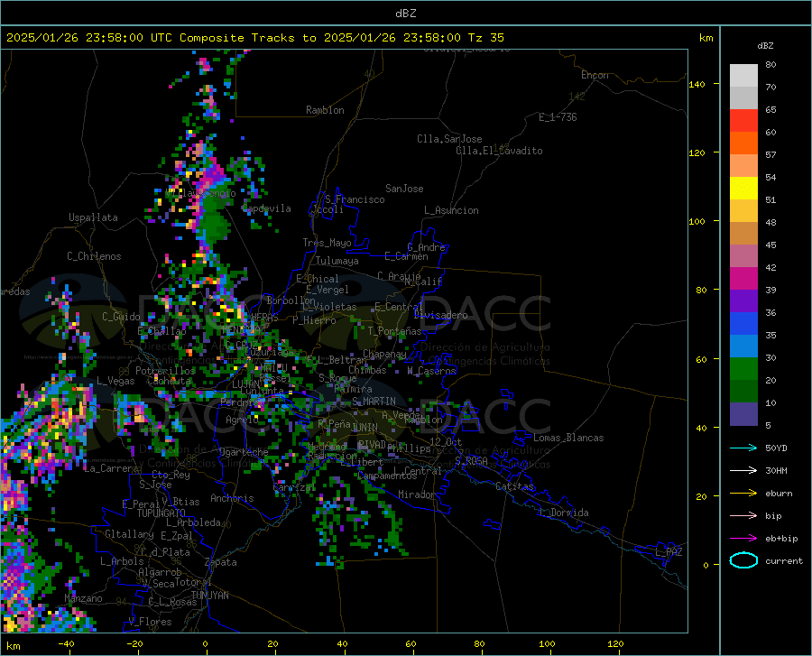Click the 80 label on dBZ scale
The image size is (812, 656).
tap(770, 65)
